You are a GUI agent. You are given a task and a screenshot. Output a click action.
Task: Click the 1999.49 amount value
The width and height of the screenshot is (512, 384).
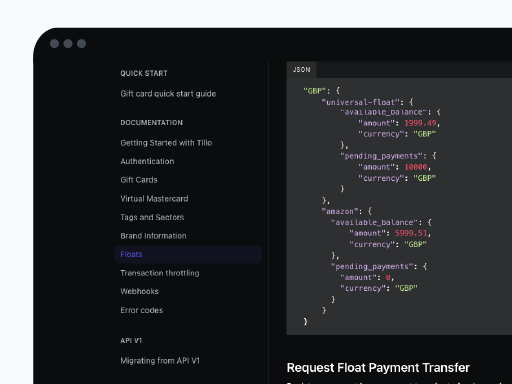tap(420, 123)
